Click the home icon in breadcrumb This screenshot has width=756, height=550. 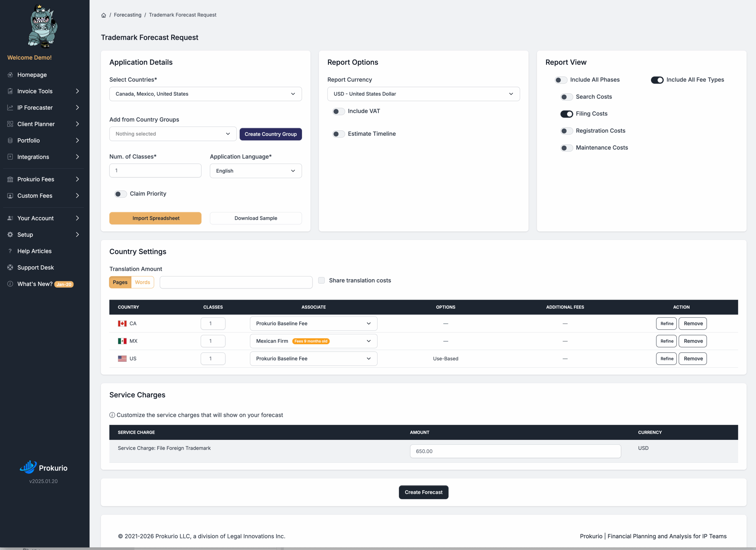104,15
